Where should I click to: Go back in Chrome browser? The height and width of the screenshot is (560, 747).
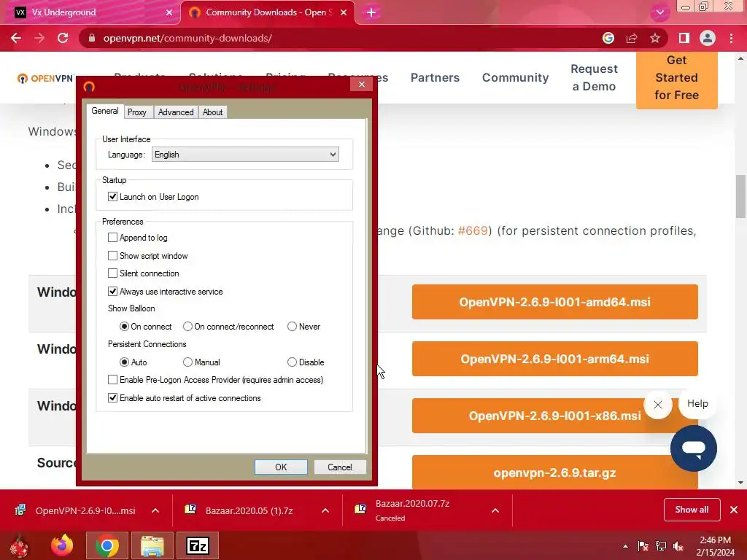point(16,38)
